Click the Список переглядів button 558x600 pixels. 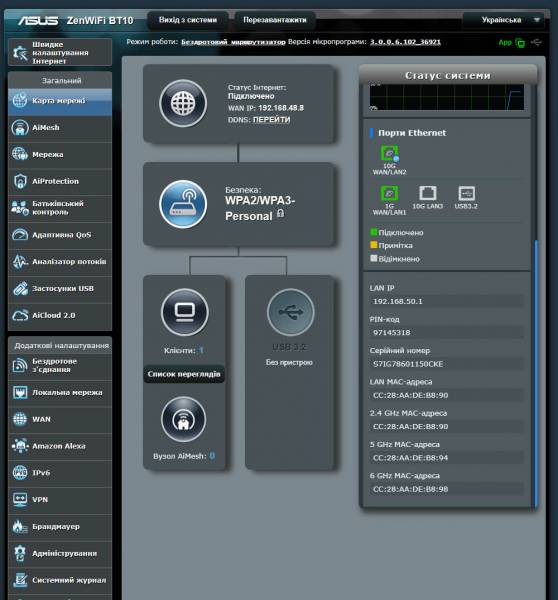tap(184, 374)
